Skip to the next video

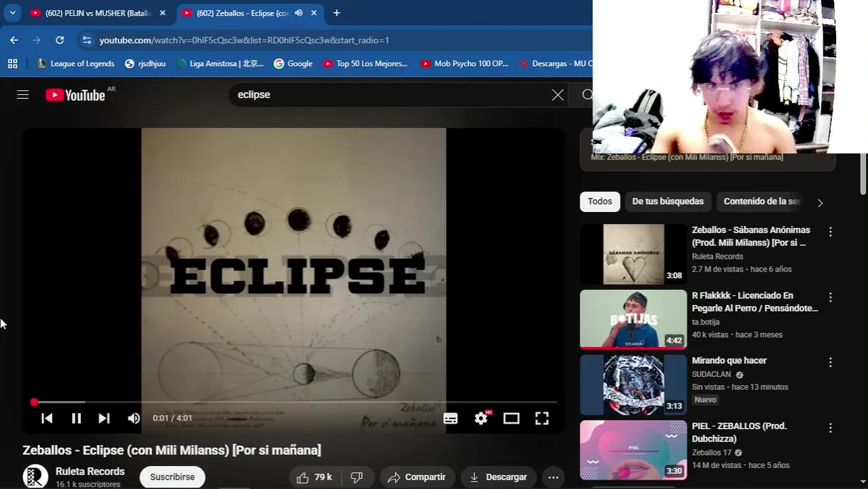pos(104,418)
